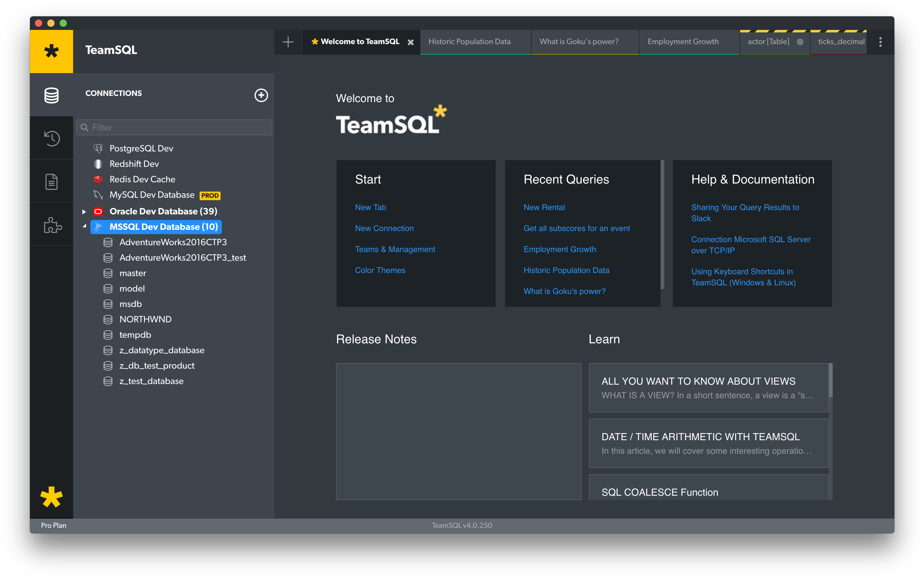Click the database icon beside z_test_database
Viewport: 924px width, 579px height.
click(108, 381)
